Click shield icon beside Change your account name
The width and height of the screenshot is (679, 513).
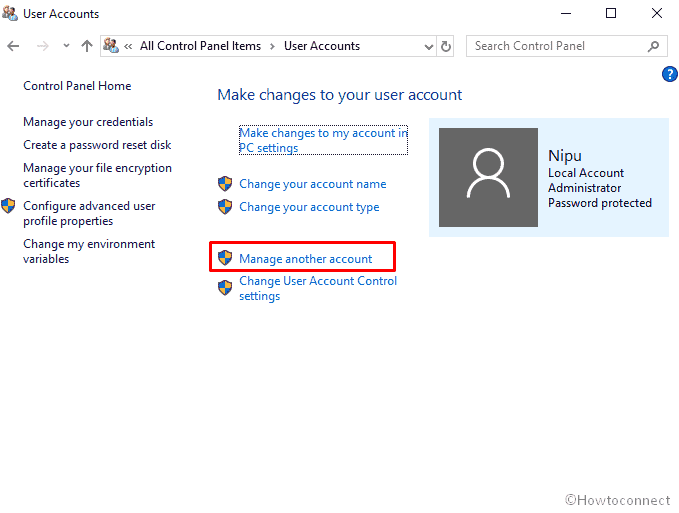click(225, 184)
